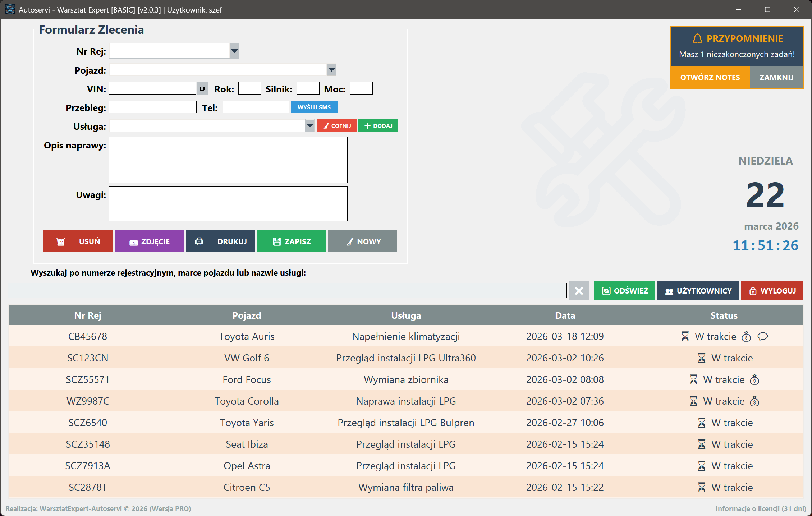Sort table by Data column header
This screenshot has width=812, height=516.
(565, 315)
